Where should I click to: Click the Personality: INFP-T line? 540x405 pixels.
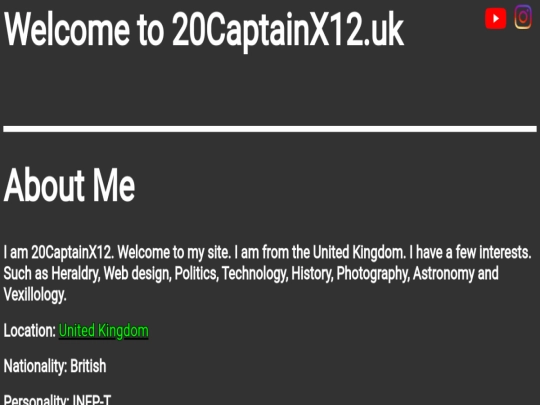click(x=58, y=400)
